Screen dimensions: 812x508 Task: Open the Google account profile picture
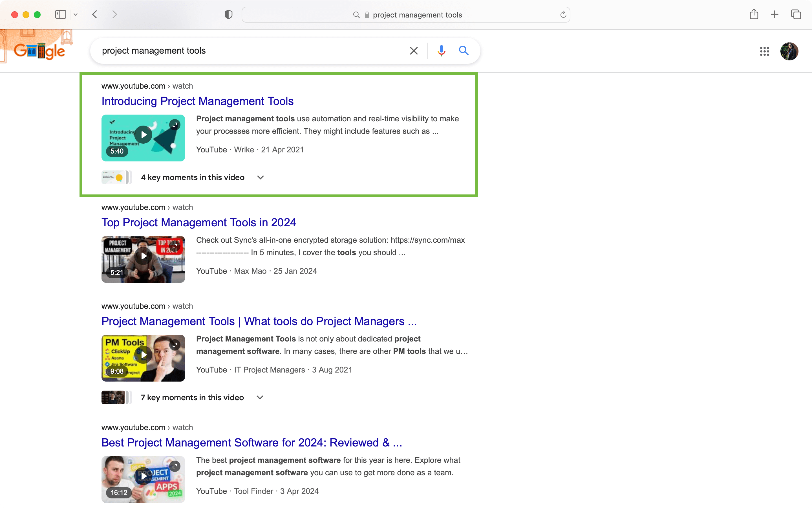click(x=789, y=51)
